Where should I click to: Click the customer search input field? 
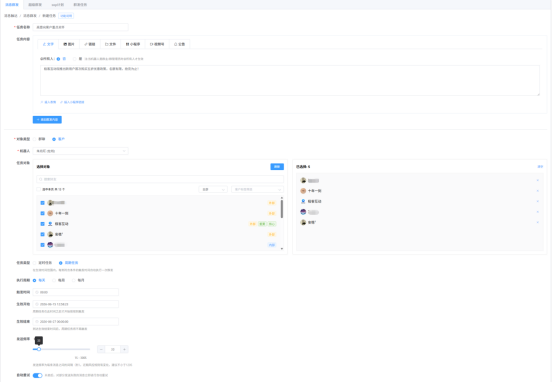coord(160,179)
